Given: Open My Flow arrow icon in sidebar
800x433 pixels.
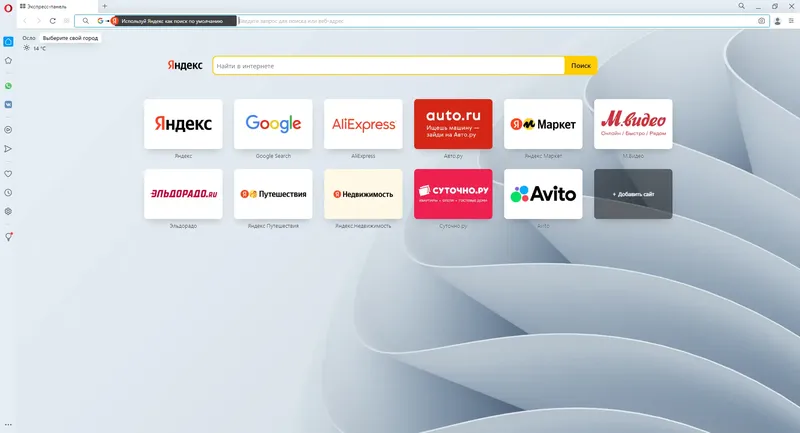Looking at the screenshot, I should click(8, 149).
